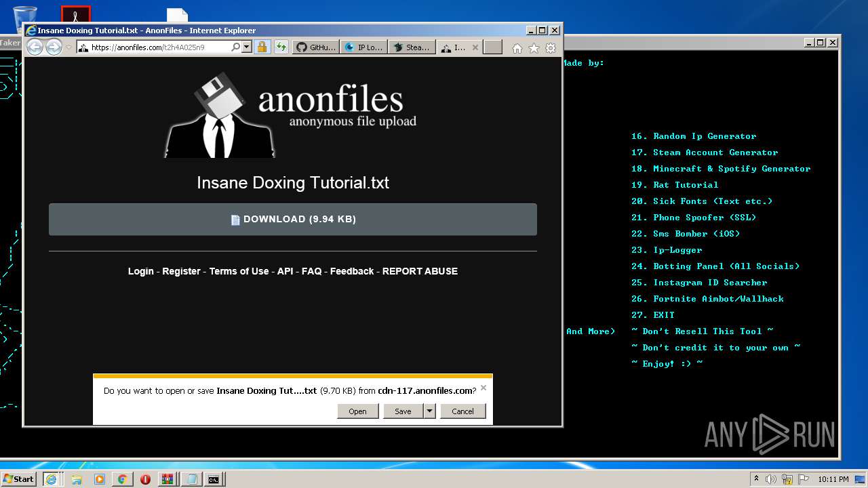Click the browser Home icon
868x488 pixels.
pos(517,48)
